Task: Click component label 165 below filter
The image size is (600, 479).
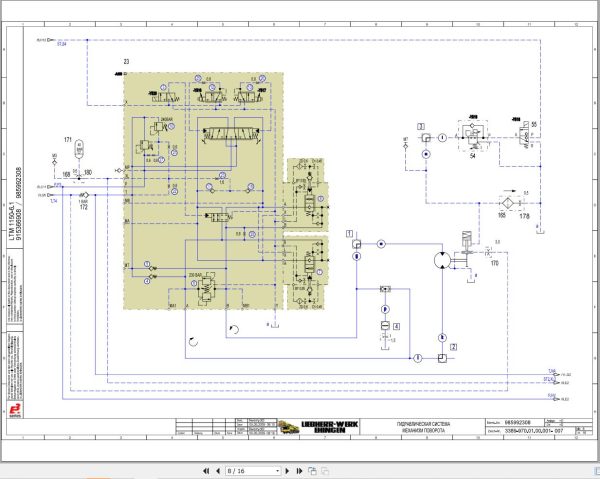Action: pyautogui.click(x=502, y=215)
